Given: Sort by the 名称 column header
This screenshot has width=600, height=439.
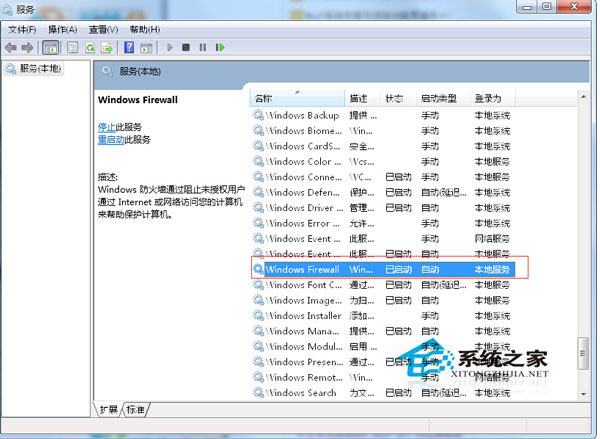Looking at the screenshot, I should click(297, 98).
